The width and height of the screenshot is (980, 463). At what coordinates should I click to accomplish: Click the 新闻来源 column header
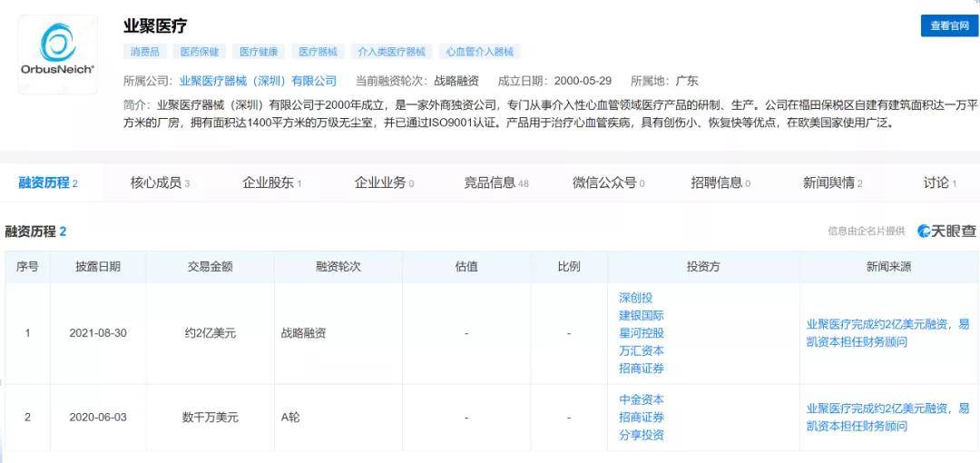[888, 267]
